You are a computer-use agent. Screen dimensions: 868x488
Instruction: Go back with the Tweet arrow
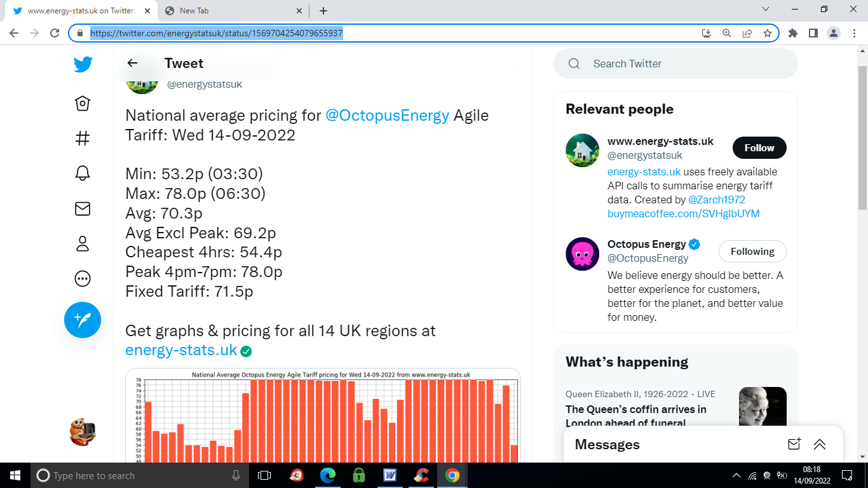coord(132,63)
